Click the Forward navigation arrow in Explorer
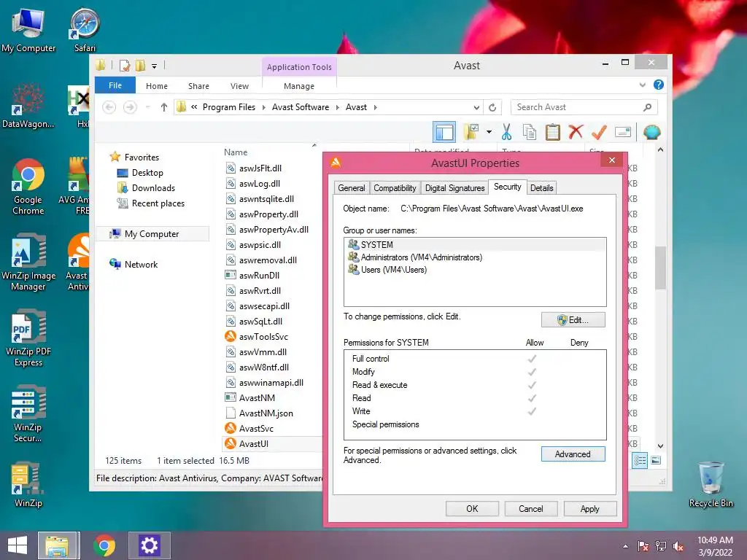Screen dimensions: 747x560 pos(130,107)
